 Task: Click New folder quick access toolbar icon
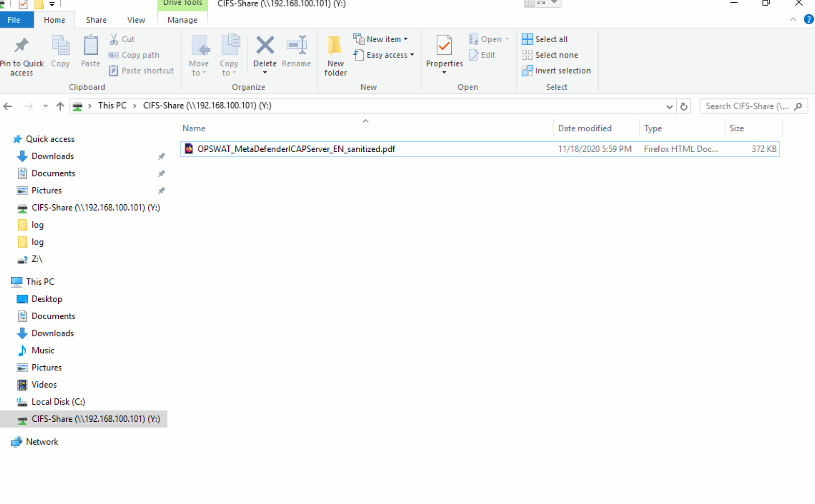click(39, 4)
